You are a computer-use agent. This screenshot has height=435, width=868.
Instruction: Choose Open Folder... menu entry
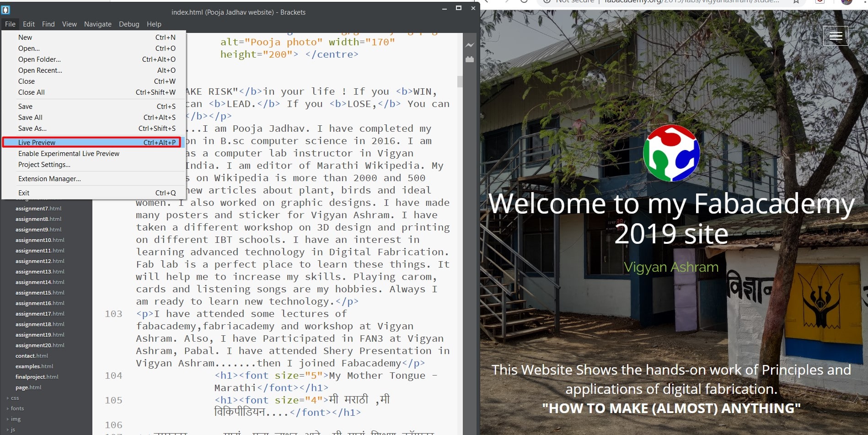[94, 59]
